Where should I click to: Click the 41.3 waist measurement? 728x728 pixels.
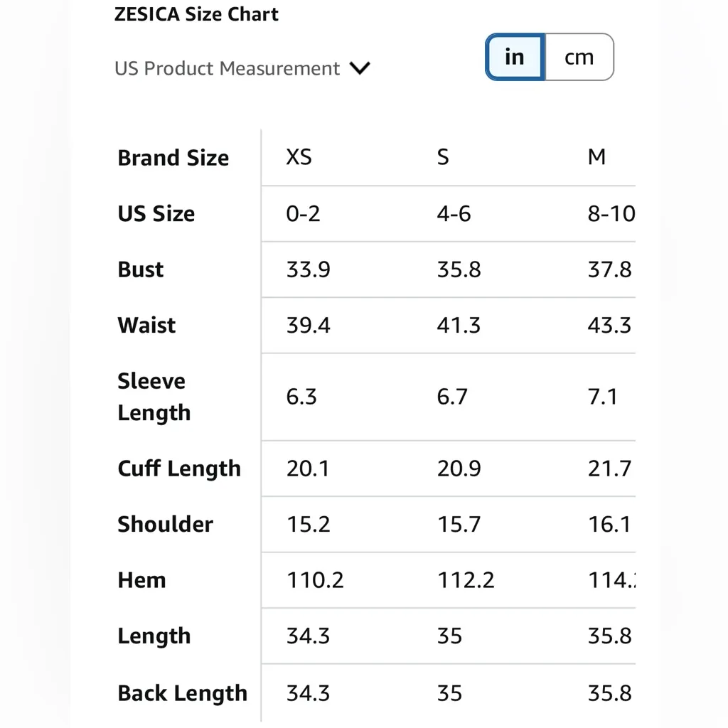click(x=459, y=326)
